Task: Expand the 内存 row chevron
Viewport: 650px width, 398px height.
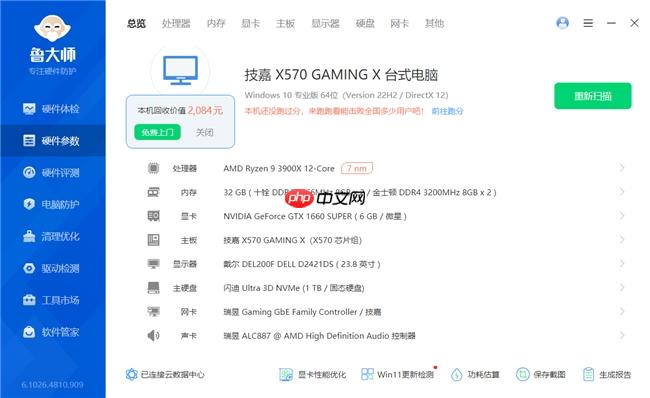Action: click(x=621, y=192)
